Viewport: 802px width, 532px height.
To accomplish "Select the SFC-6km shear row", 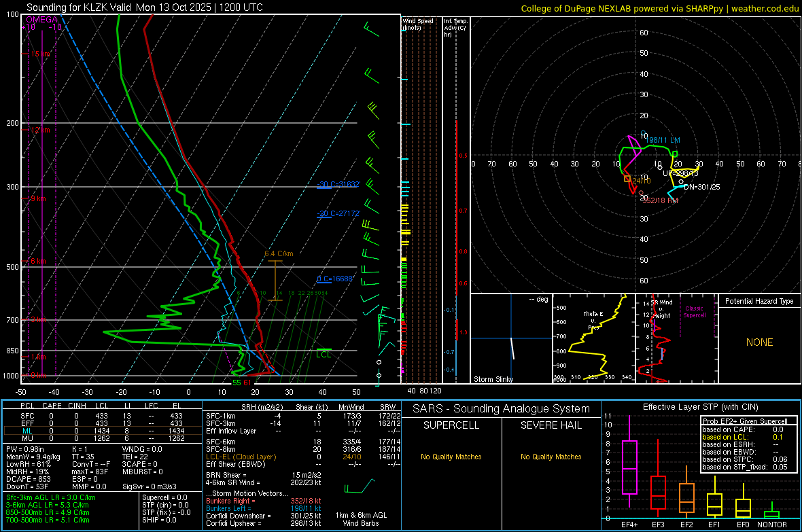I will pos(303,442).
